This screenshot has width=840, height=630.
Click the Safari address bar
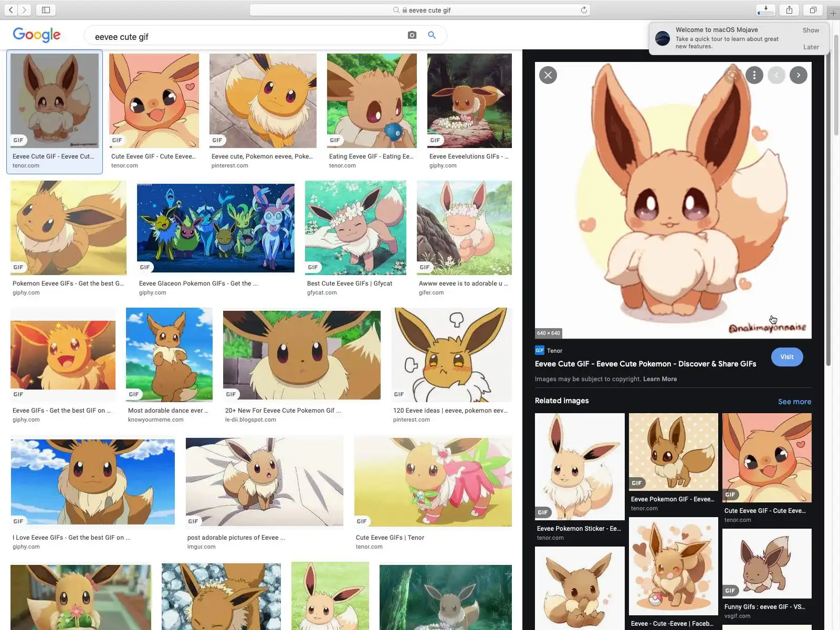(420, 10)
